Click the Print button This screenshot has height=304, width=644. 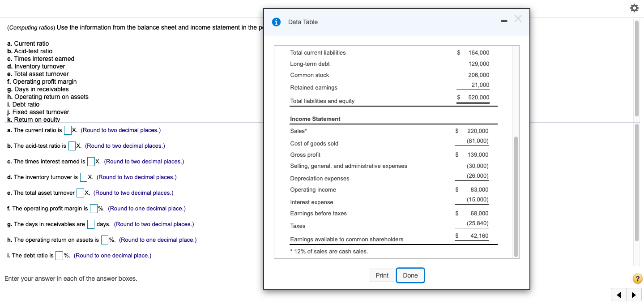click(382, 275)
